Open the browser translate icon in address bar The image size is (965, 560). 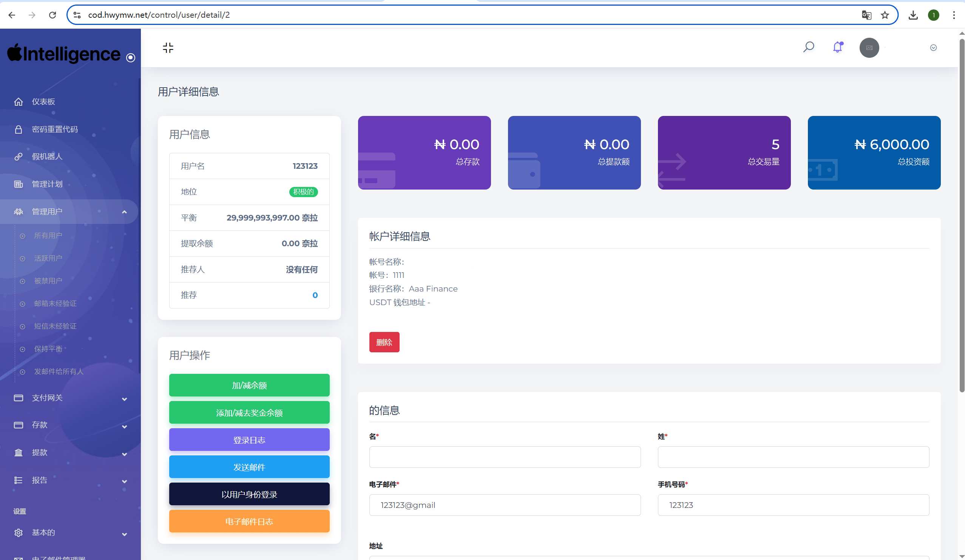[866, 15]
